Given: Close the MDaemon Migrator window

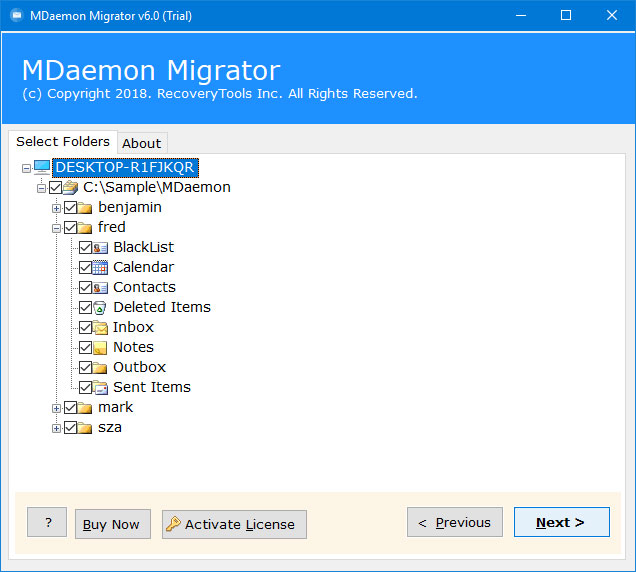Looking at the screenshot, I should coord(612,15).
